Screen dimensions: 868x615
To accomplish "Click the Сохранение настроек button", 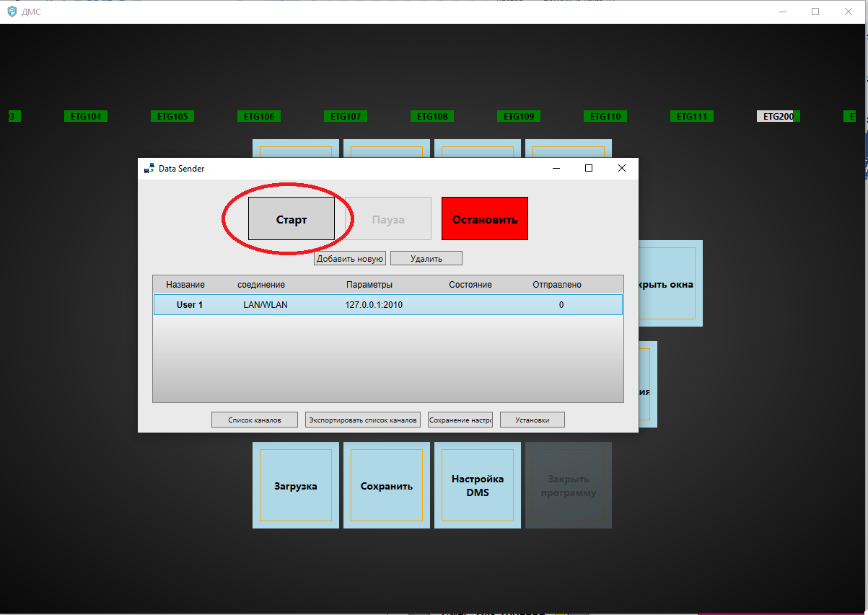I will 460,420.
